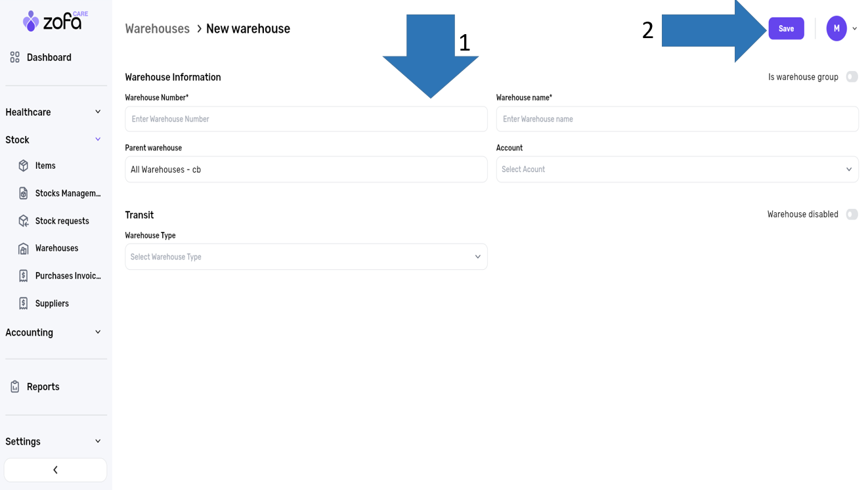Click the Purchases Invoices icon
The height and width of the screenshot is (490, 868).
[x=24, y=276]
